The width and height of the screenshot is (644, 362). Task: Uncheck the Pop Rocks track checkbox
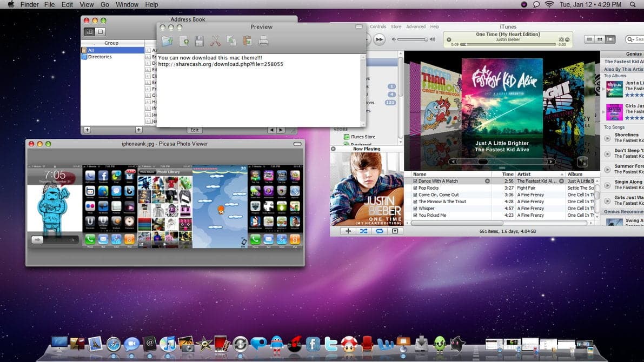[x=415, y=187]
